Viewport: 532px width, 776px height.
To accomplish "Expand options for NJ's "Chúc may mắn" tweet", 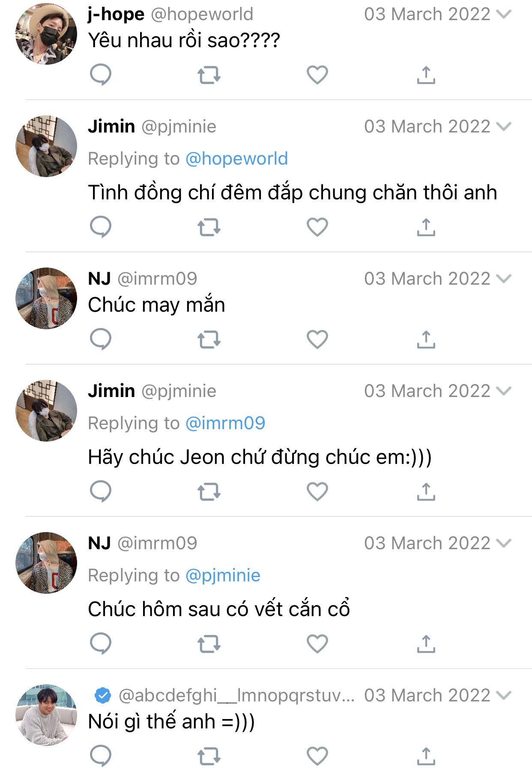I will 504,279.
